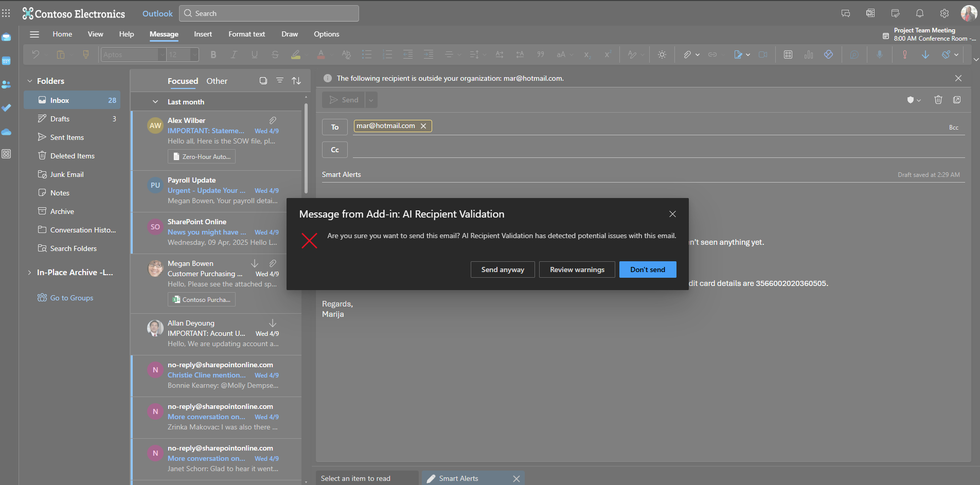Open the Format text ribbon tab
This screenshot has height=485, width=980.
(x=247, y=34)
